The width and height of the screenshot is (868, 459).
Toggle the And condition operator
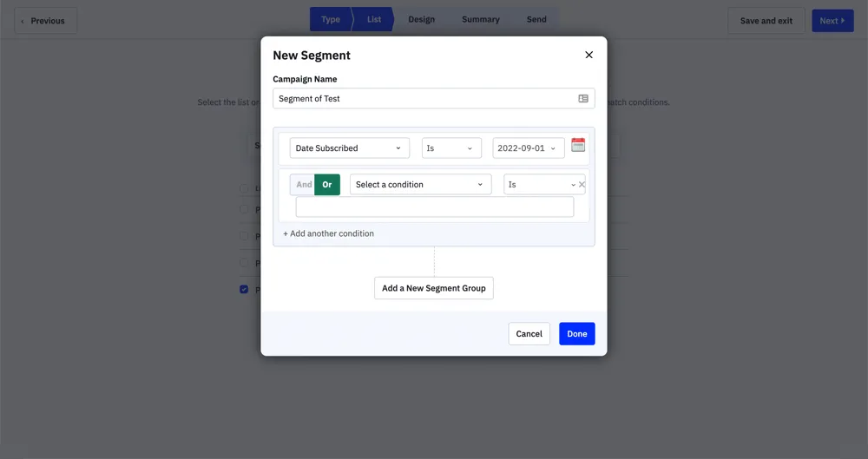coord(303,185)
